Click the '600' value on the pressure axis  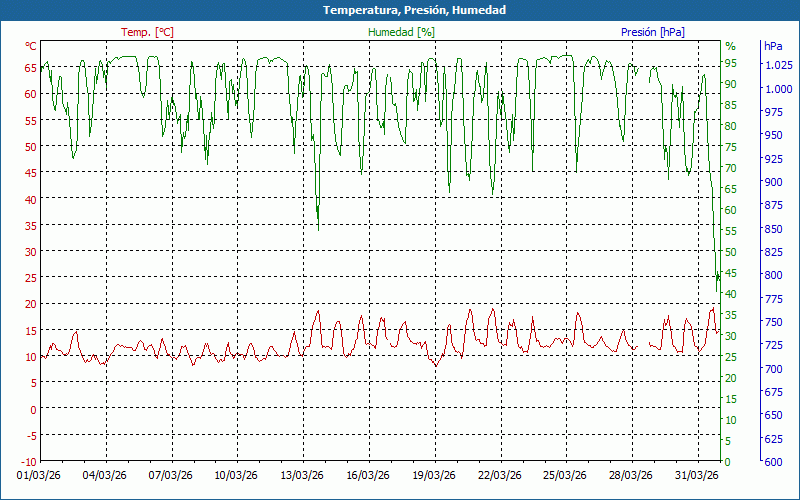coord(773,462)
